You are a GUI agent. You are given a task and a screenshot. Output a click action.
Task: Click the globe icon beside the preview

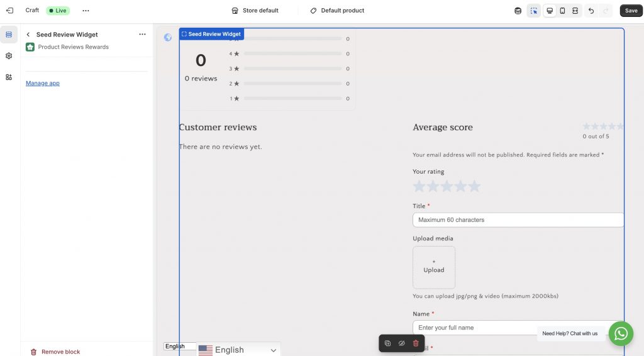[167, 37]
